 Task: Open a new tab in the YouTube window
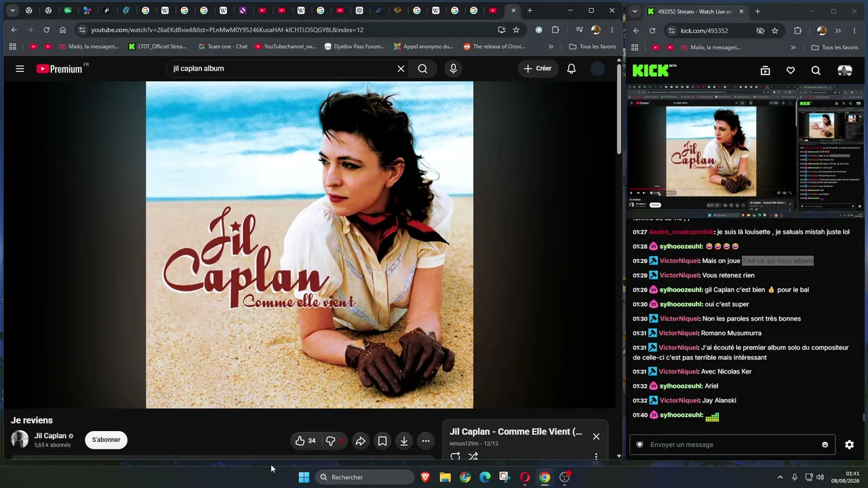coord(530,11)
